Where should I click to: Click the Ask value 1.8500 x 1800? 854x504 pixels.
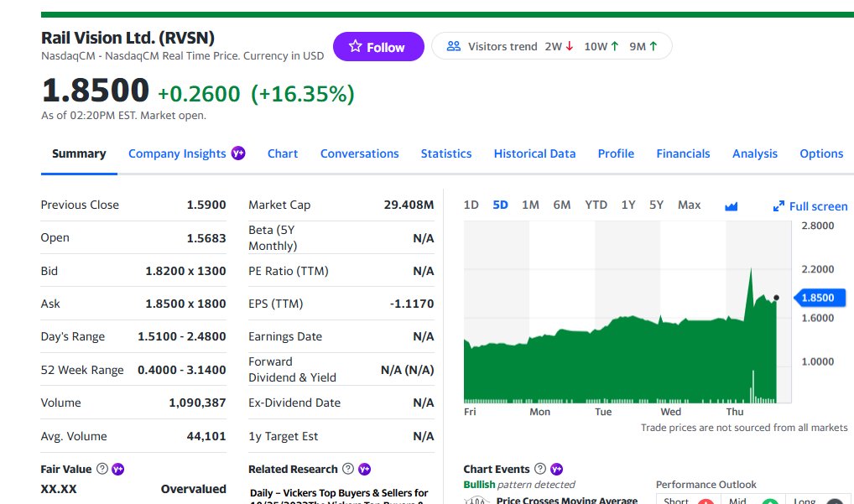pos(185,304)
